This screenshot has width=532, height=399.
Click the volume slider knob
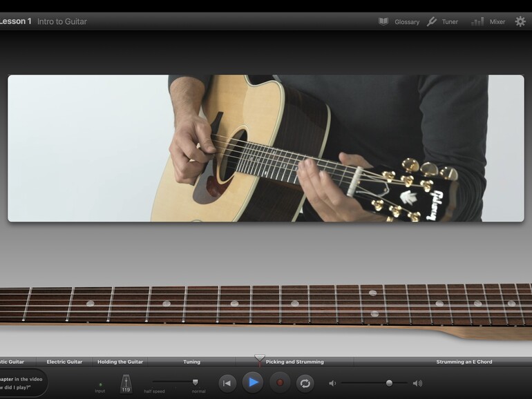point(389,383)
